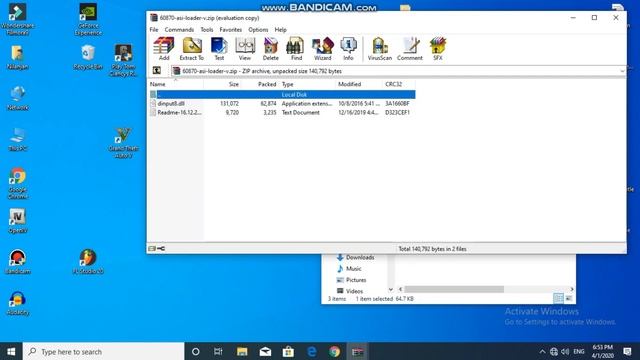Click the drive icon in WinRAR status bar

point(152,249)
